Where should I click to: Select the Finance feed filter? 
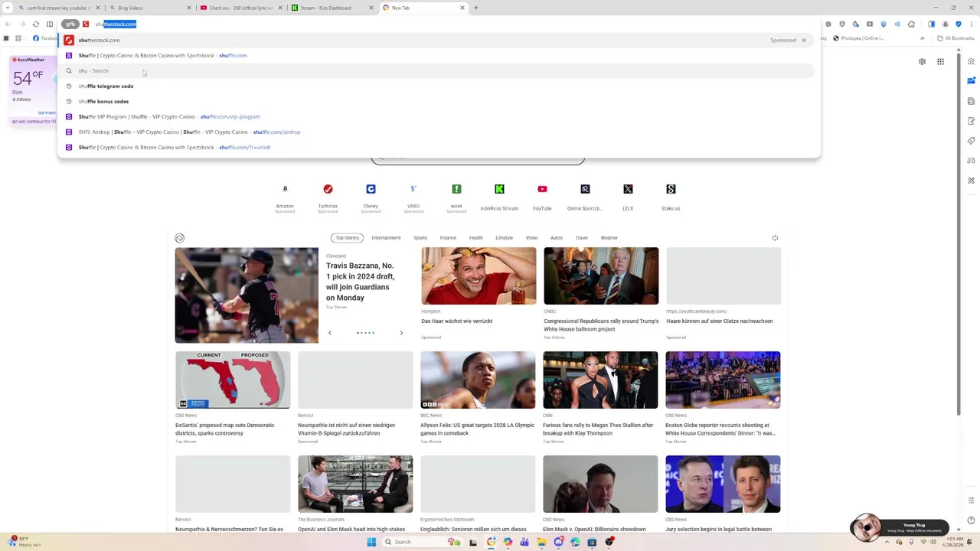pos(448,238)
